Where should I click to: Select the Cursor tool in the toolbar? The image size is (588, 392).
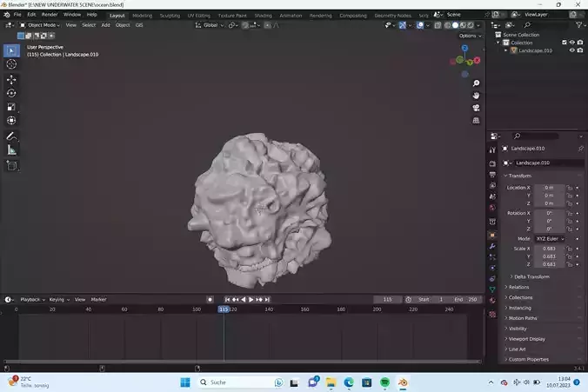click(11, 64)
